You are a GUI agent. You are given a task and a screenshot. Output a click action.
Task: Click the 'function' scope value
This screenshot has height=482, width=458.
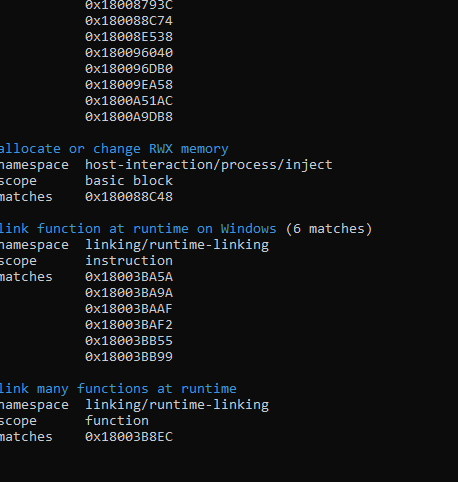[117, 421]
